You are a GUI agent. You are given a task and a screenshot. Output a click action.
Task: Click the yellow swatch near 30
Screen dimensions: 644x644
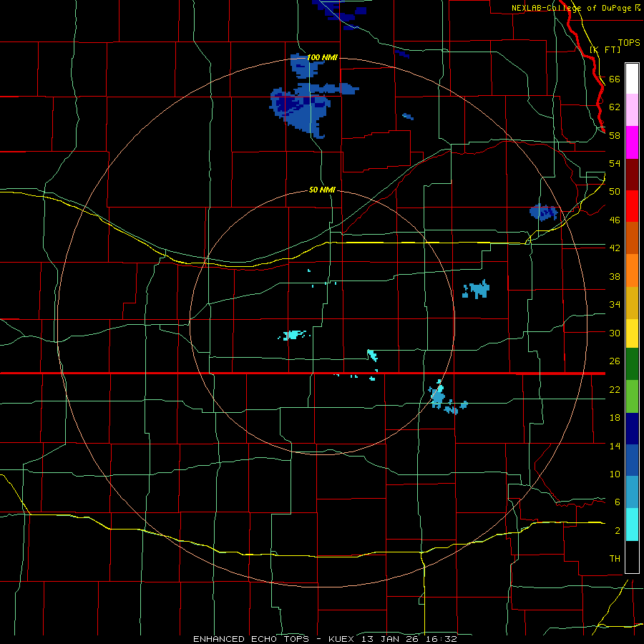(x=632, y=333)
